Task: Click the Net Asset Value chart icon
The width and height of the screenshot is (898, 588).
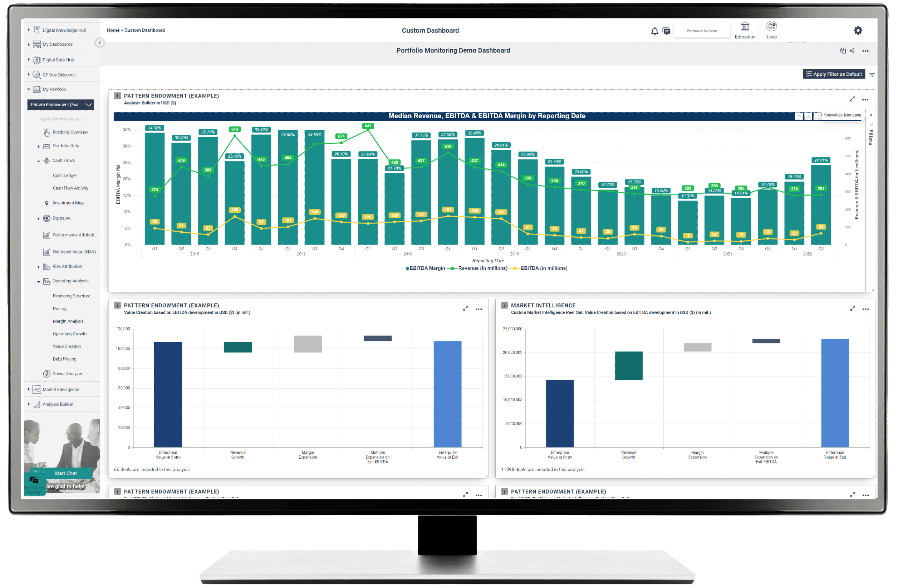Action: [46, 252]
